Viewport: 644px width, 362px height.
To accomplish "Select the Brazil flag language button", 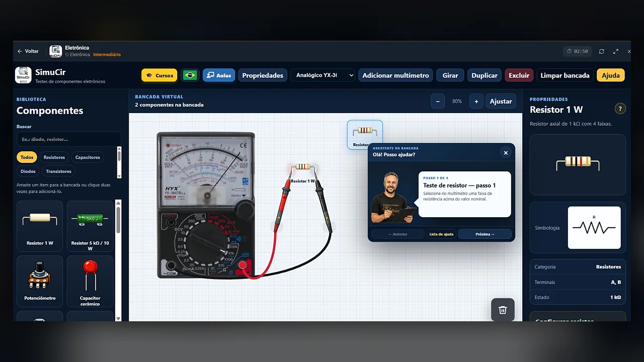I will [x=190, y=75].
